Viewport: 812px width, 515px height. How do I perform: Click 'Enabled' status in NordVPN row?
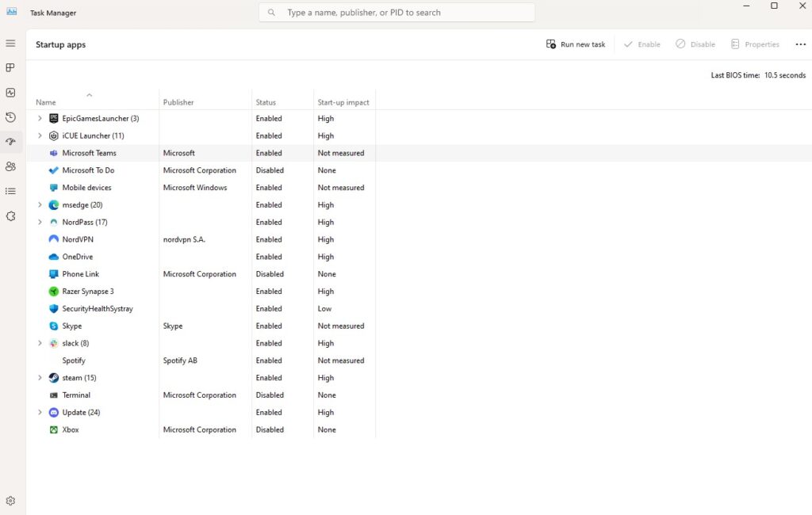tap(269, 239)
